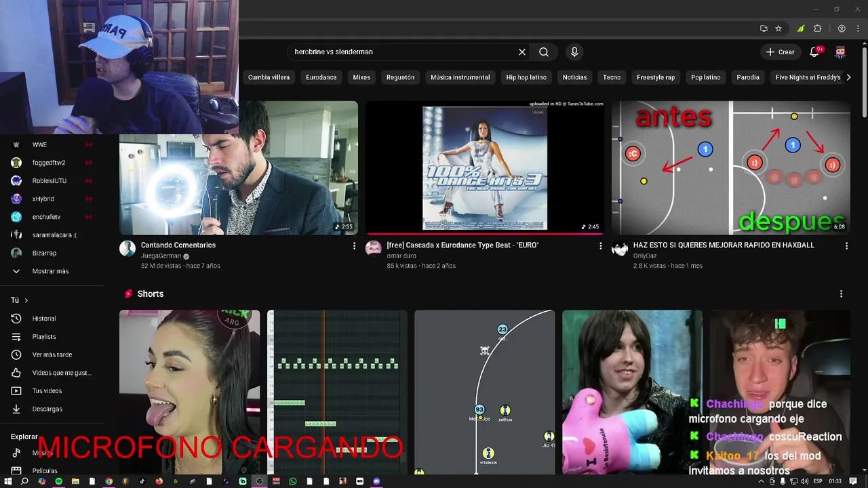Open Ver más tarde in the sidebar

tap(52, 354)
